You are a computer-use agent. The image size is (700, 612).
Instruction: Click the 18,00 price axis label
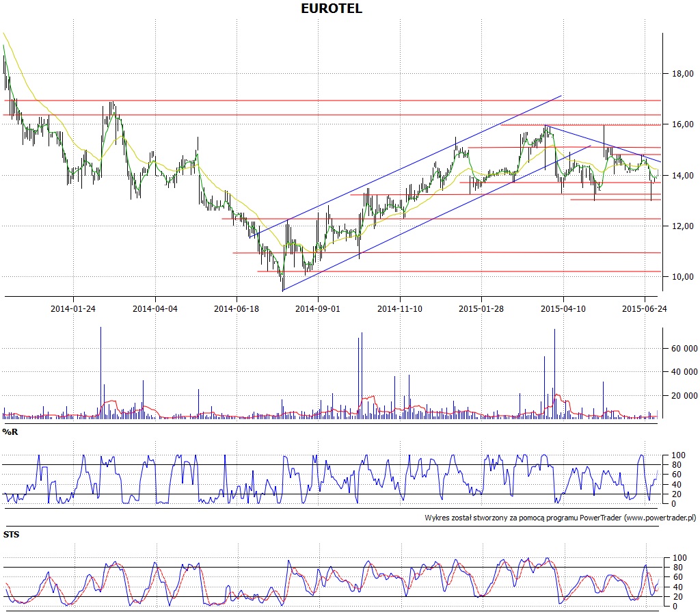683,74
